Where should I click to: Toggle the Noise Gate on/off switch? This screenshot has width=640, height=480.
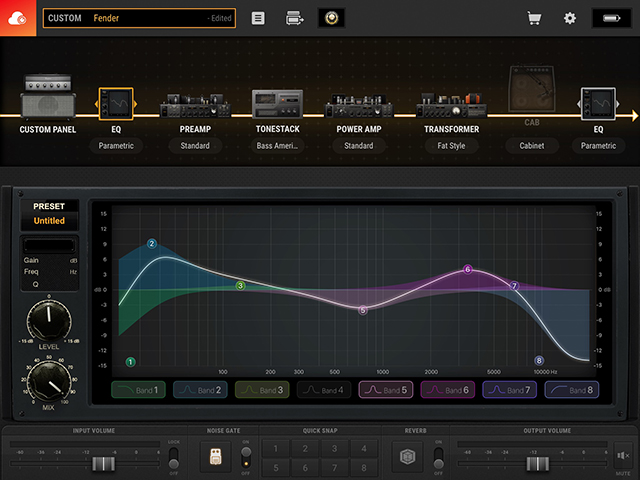(246, 456)
